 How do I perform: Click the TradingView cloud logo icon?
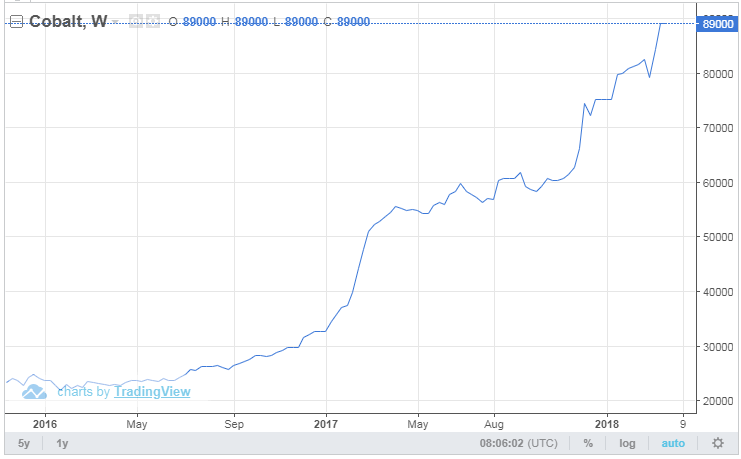pyautogui.click(x=34, y=391)
